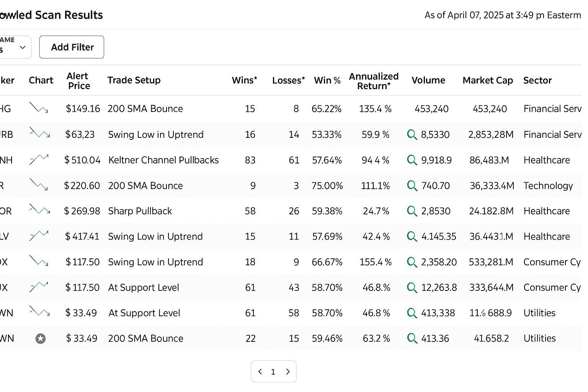This screenshot has height=392, width=588.
Task: Go to next page arrow
Action: [288, 371]
